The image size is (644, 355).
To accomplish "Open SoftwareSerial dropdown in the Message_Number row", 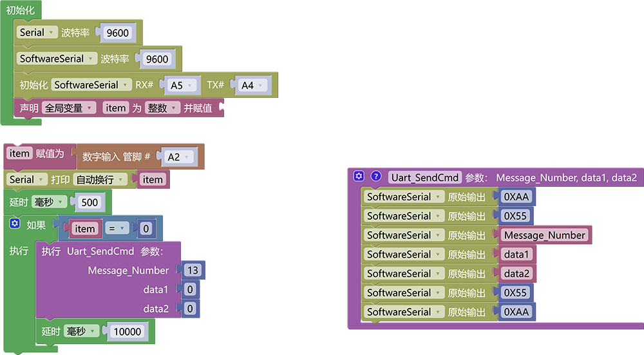I will click(404, 235).
